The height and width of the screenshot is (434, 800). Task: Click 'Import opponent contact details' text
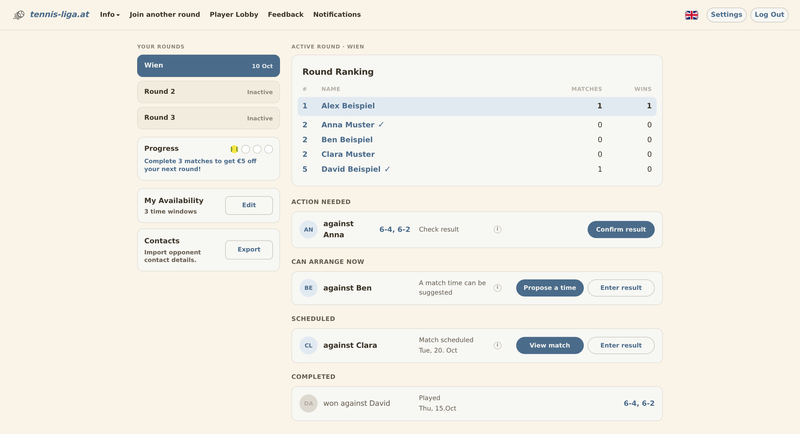click(172, 256)
